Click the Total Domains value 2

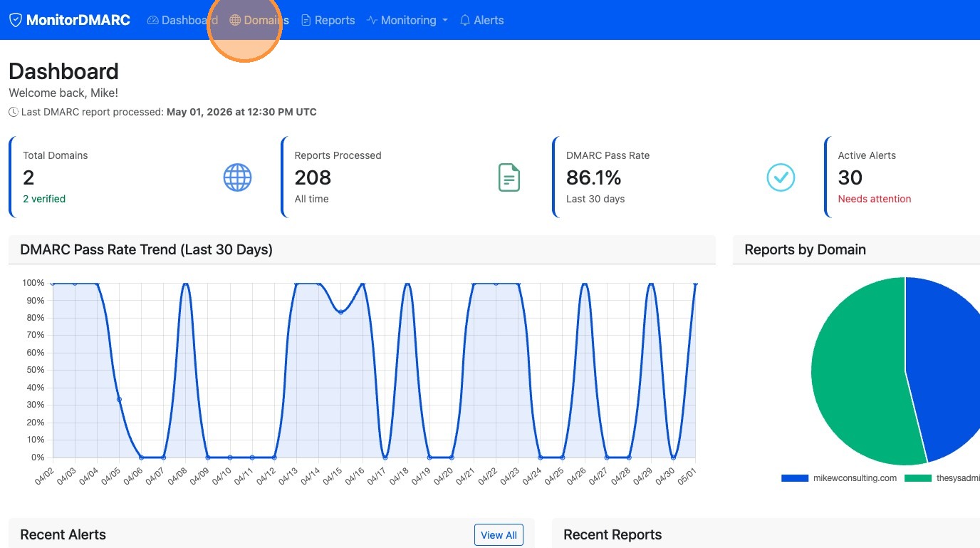coord(28,177)
